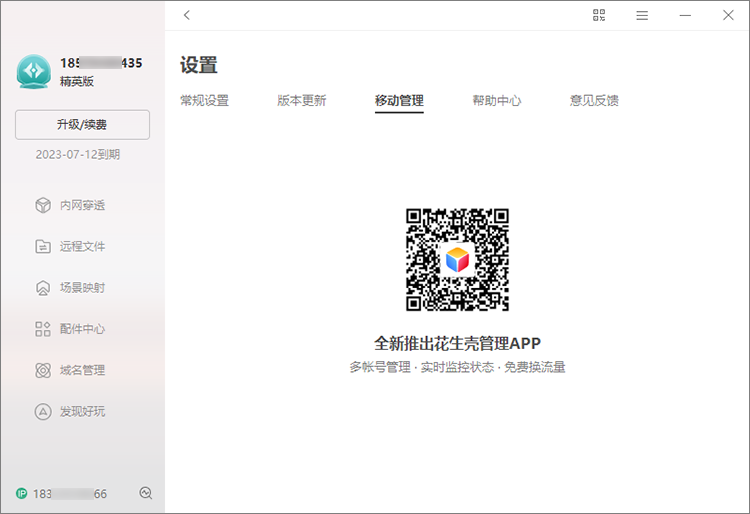Click the 域名管理 icon
This screenshot has height=514, width=750.
click(x=43, y=370)
